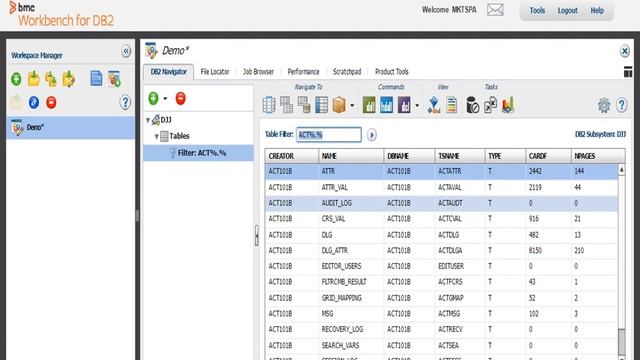Image resolution: width=640 pixels, height=360 pixels.
Task: Click the navigator tree collapse handle
Action: pyautogui.click(x=256, y=236)
